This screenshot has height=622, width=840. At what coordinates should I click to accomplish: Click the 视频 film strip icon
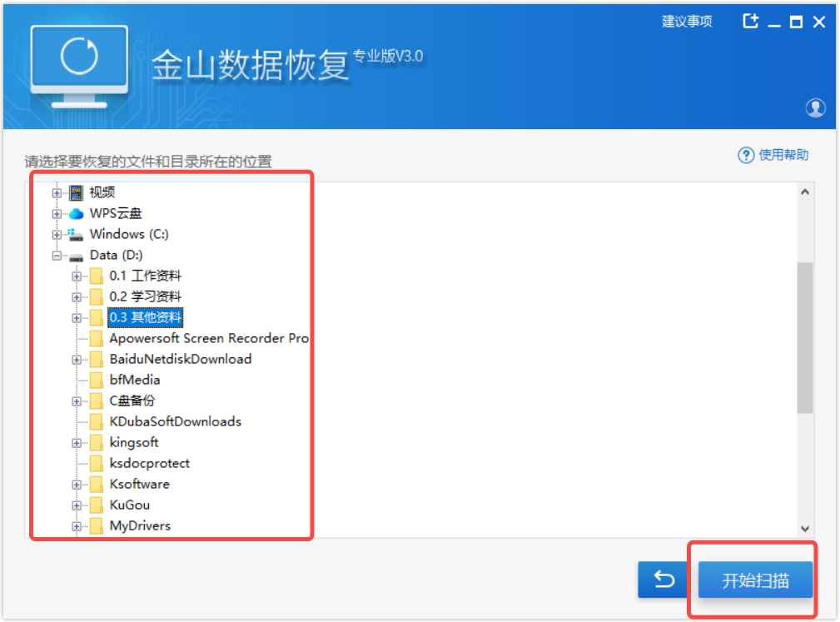77,193
